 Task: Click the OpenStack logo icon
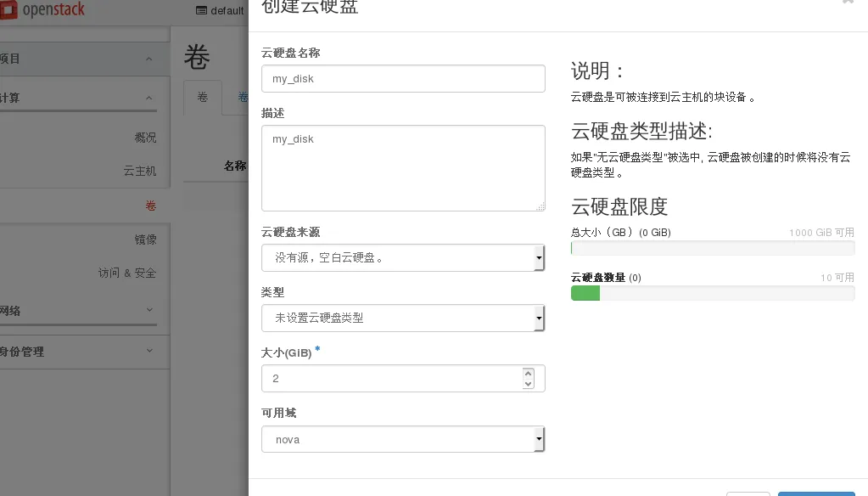click(9, 11)
